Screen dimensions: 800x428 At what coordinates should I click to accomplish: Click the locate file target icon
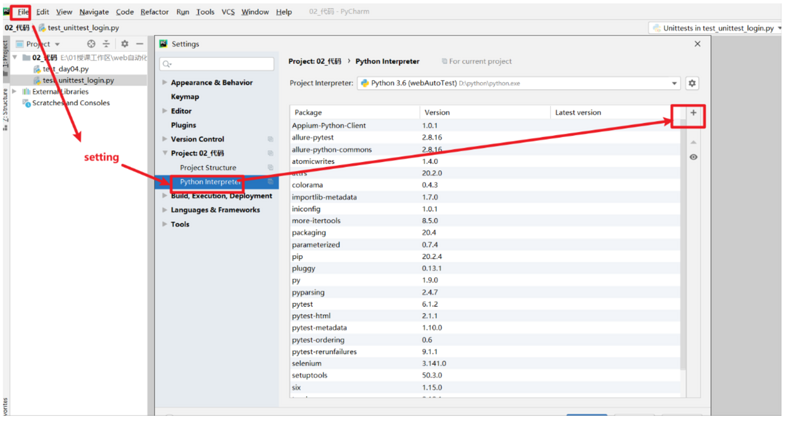click(91, 44)
